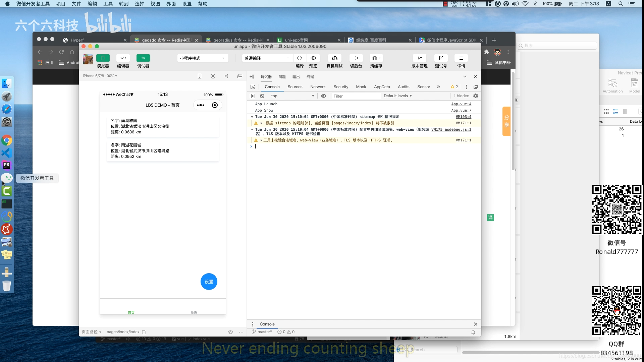Switch to the Network tab
Viewport: 644px width, 362px height.
point(318,87)
